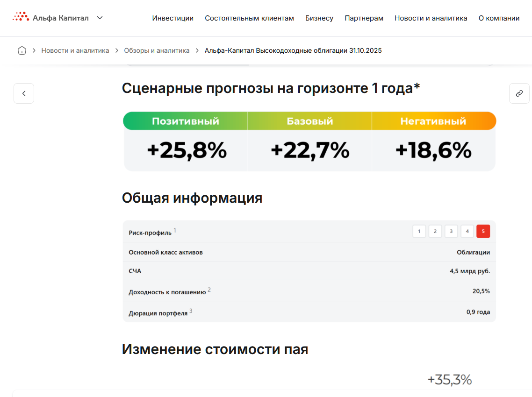Follow the Новости и аналитика breadcrumb link

pos(75,50)
